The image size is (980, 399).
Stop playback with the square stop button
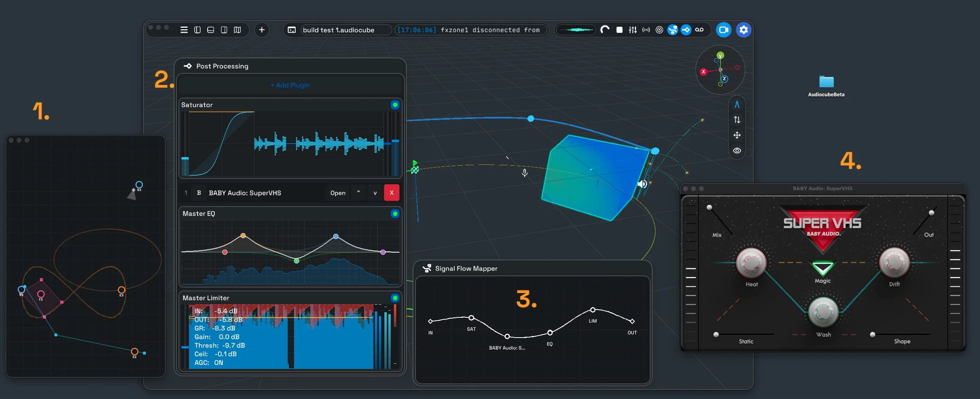[x=619, y=30]
